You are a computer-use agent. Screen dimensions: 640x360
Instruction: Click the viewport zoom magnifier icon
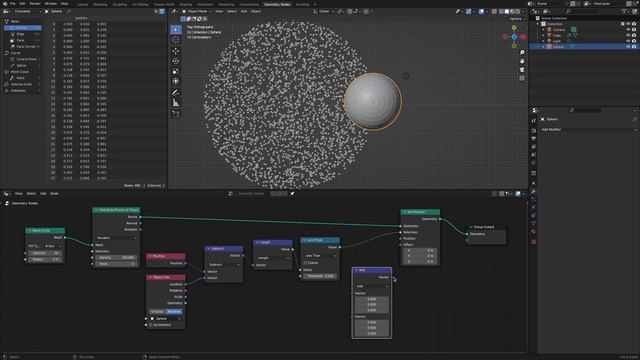(522, 53)
